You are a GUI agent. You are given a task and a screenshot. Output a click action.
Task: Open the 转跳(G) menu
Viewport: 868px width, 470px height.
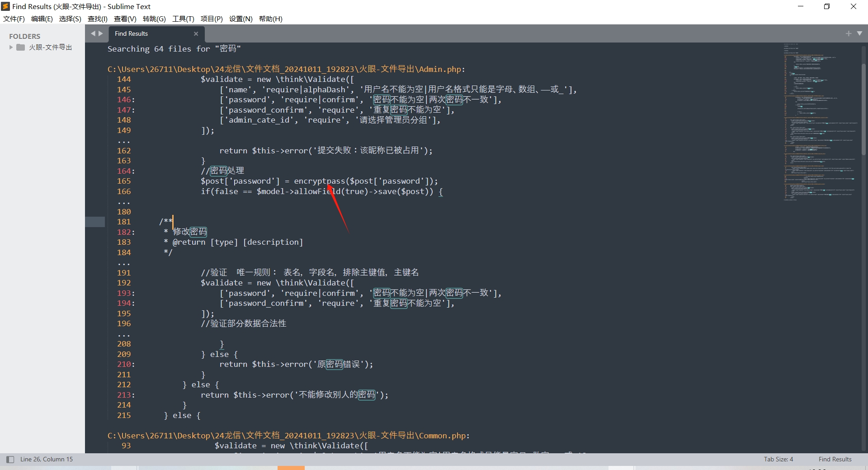click(154, 19)
